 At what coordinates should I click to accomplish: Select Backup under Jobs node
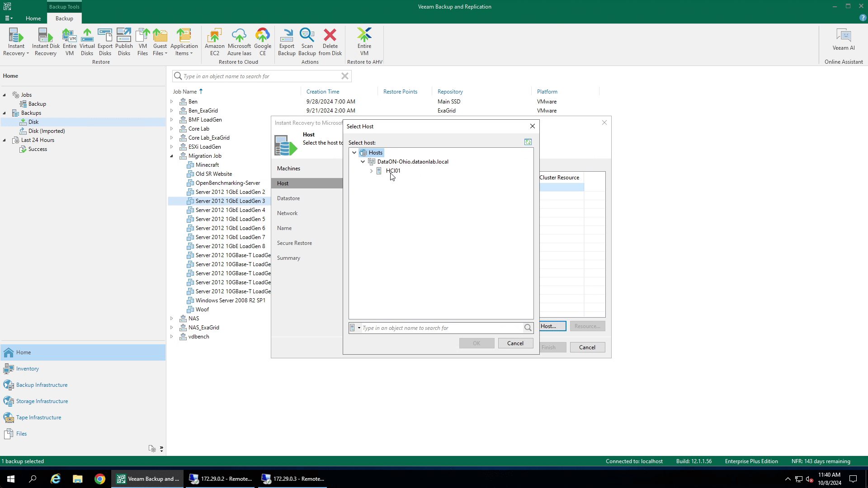37,104
